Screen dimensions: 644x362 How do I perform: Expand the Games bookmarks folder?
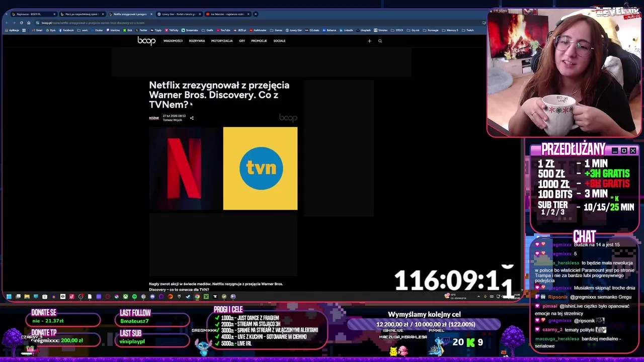tap(276, 30)
